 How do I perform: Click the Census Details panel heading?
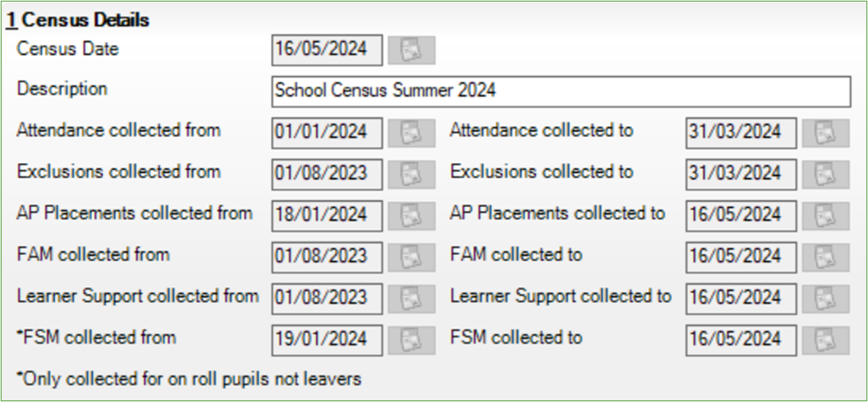coord(83,19)
